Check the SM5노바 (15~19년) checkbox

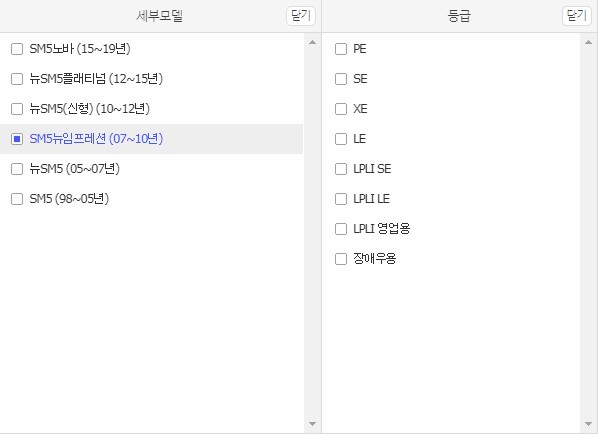pos(17,49)
